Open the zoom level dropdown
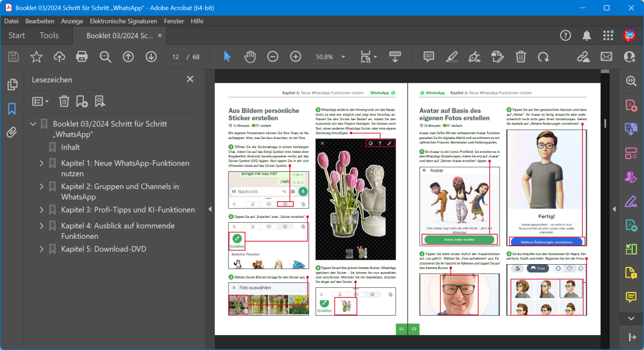This screenshot has height=350, width=644. click(343, 57)
